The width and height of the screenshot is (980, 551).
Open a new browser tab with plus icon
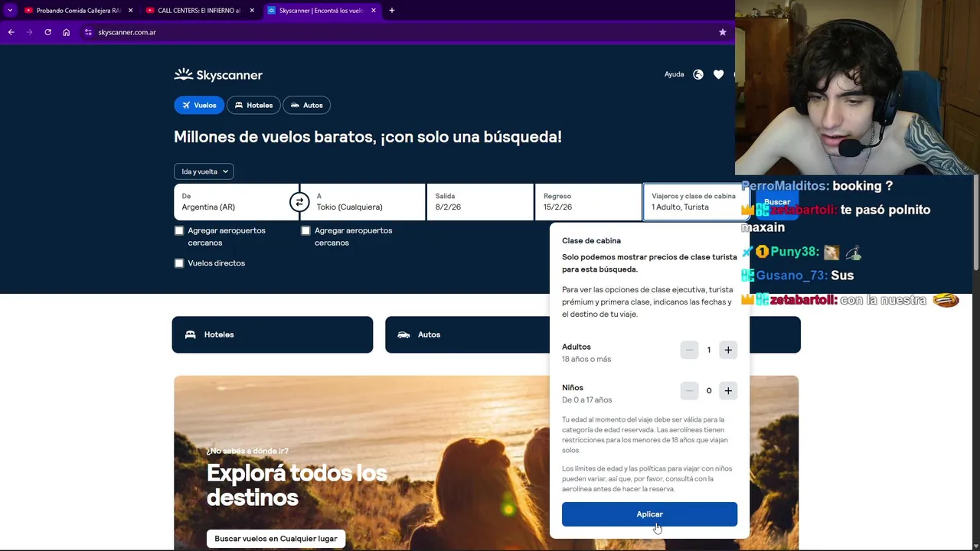click(392, 11)
